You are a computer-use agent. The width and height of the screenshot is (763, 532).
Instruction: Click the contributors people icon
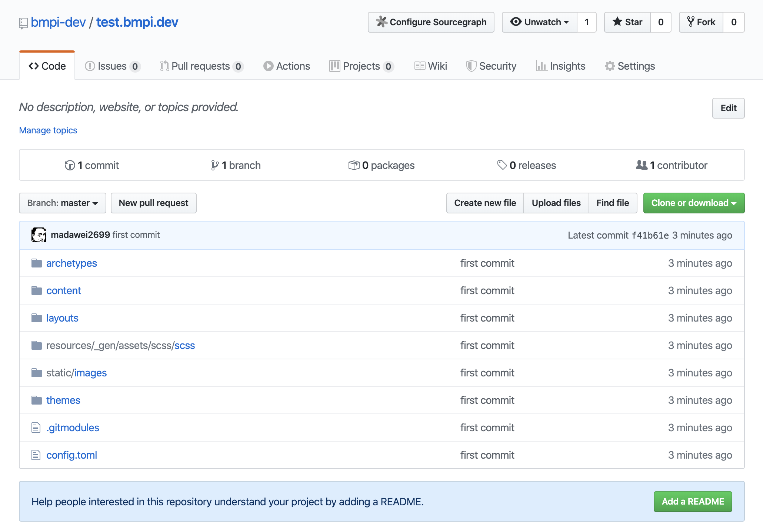[642, 165]
